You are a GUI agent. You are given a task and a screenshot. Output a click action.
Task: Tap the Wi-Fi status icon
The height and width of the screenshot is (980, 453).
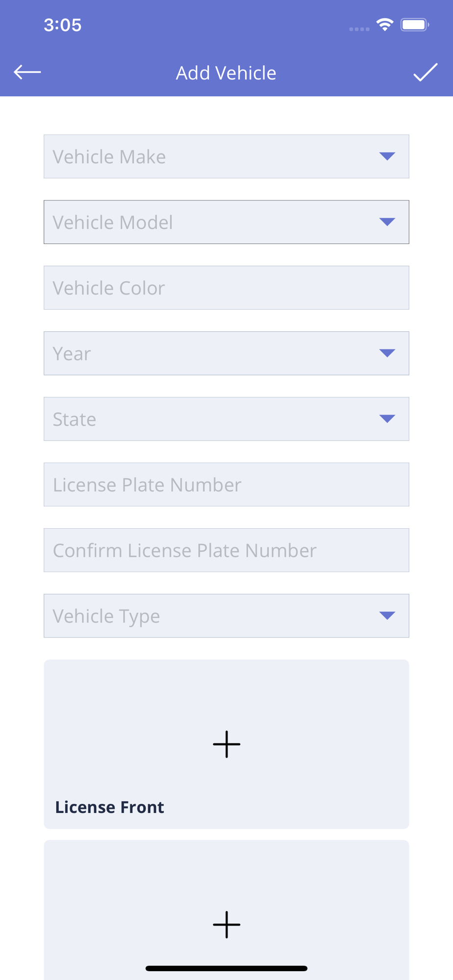coord(385,24)
